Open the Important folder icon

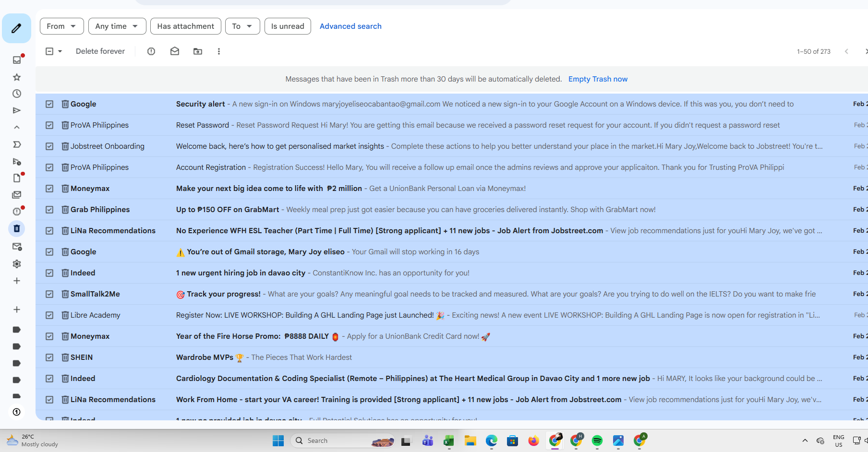tap(17, 144)
